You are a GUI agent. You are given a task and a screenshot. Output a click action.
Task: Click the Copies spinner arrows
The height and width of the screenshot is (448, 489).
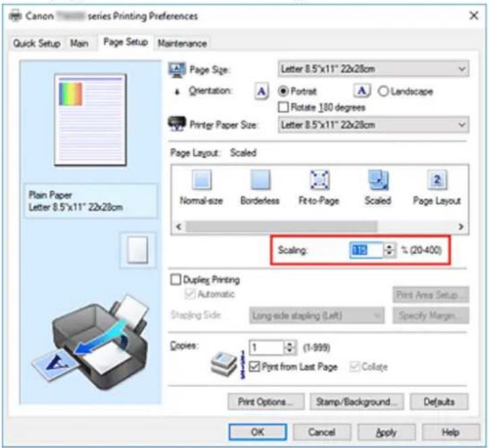[289, 347]
